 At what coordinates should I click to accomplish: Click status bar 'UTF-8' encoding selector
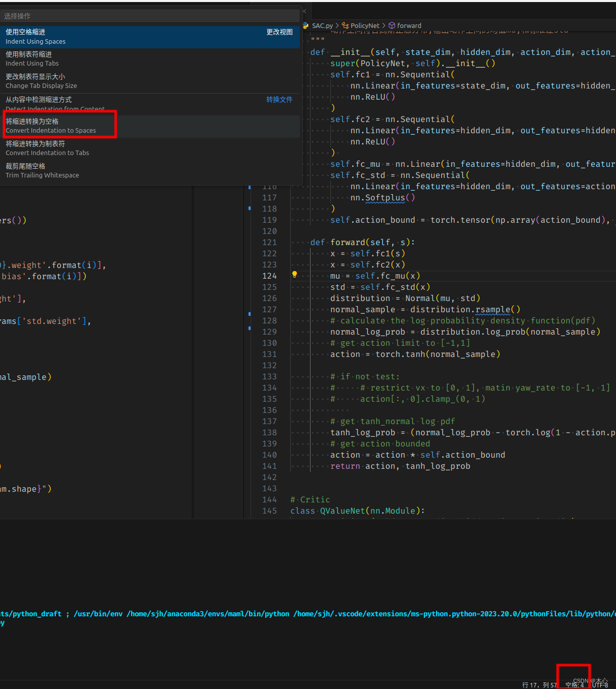[x=600, y=685]
